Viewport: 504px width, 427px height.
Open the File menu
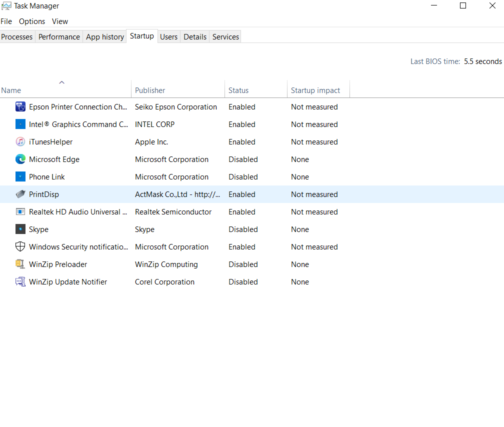[x=6, y=21]
